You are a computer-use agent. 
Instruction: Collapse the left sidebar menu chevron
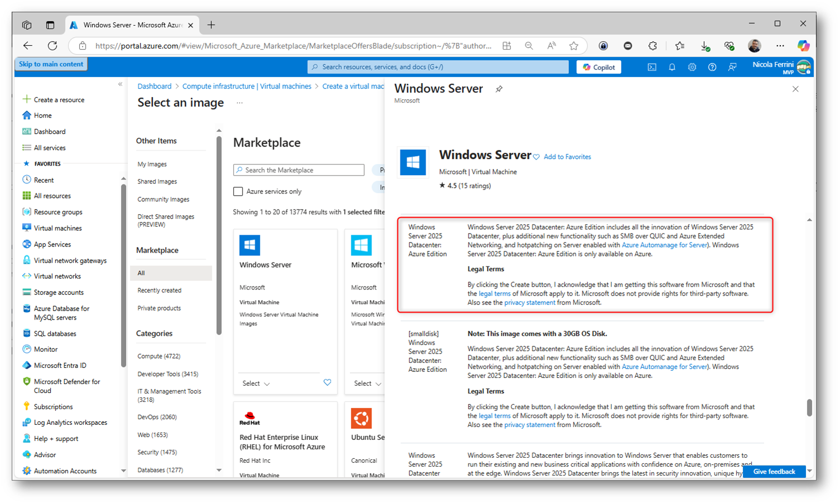click(120, 85)
